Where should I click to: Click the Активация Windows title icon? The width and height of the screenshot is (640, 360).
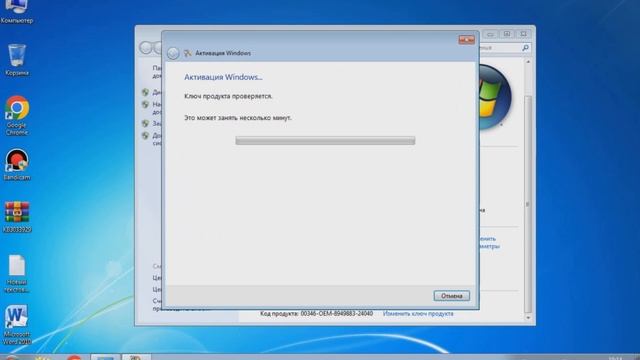tap(188, 53)
